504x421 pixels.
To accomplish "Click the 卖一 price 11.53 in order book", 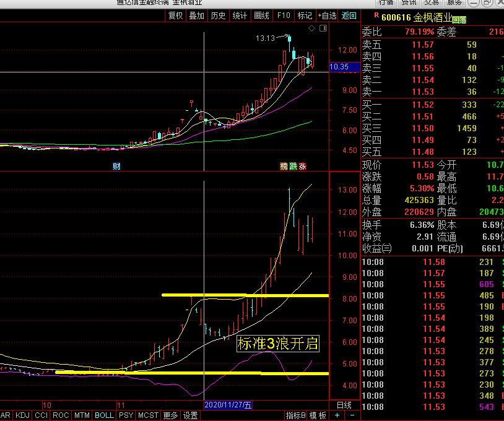I will tap(423, 92).
